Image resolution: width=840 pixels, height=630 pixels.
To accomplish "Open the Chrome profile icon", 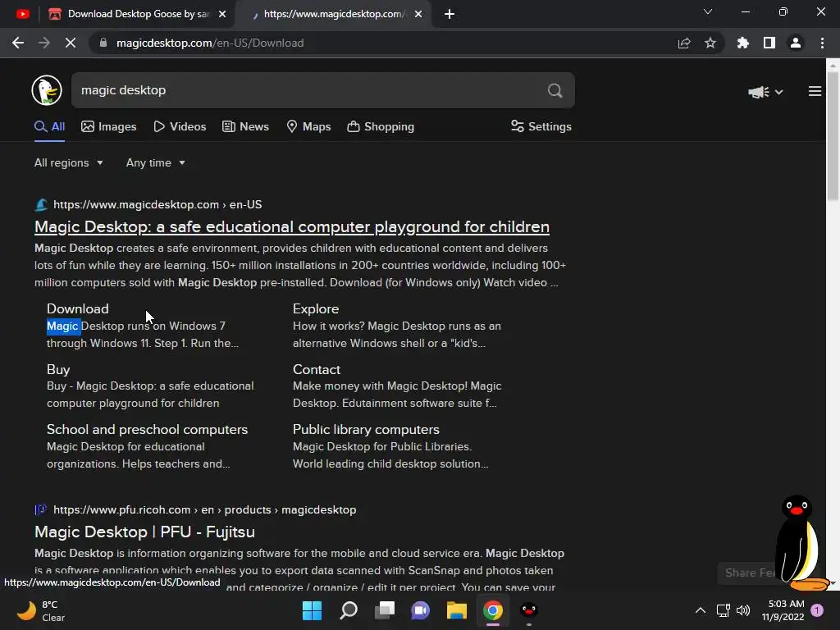I will 796,43.
